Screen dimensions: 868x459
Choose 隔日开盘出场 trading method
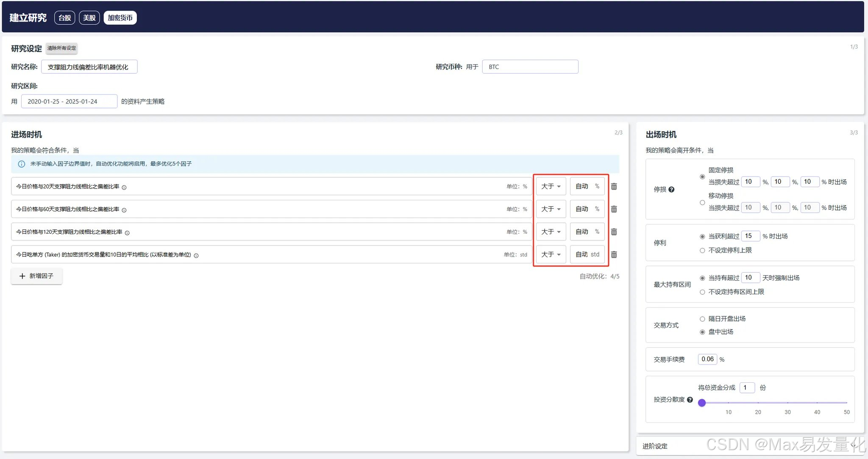click(702, 319)
